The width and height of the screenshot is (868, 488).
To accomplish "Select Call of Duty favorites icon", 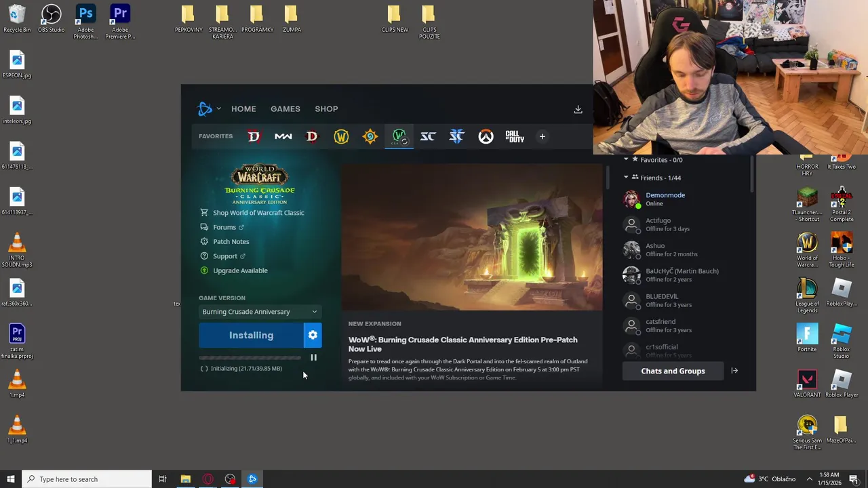I will tap(515, 136).
